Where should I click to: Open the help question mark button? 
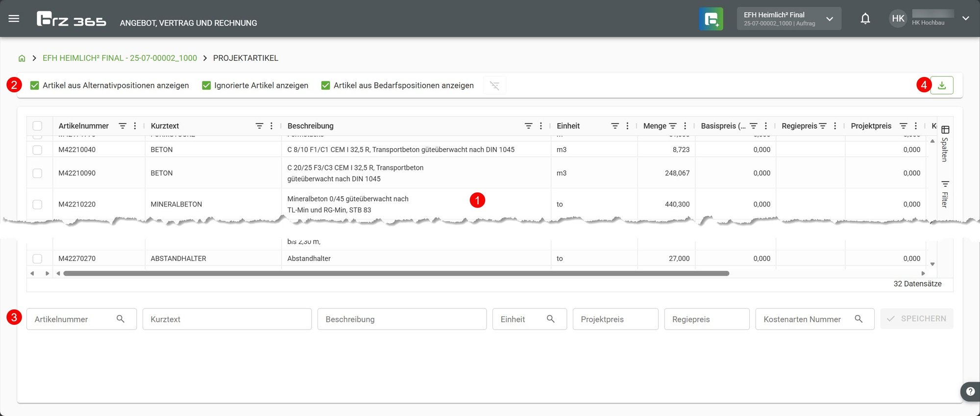tap(970, 391)
